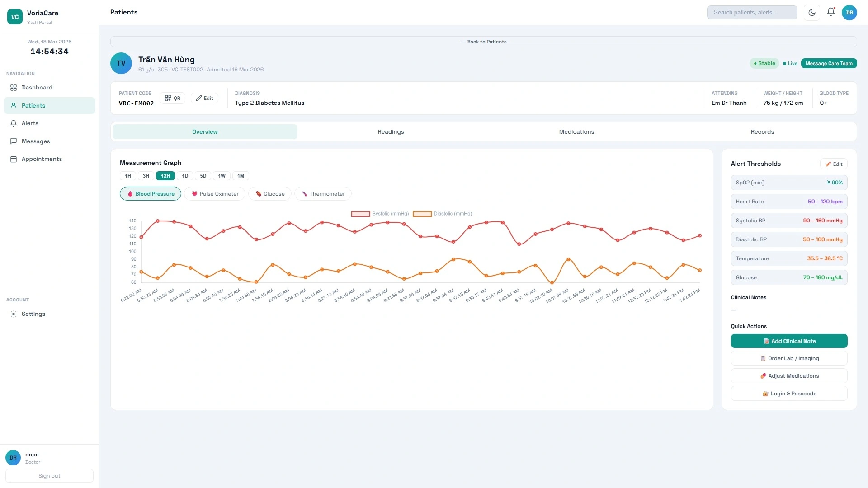Screen dimensions: 868x488
Task: Click the Message Care Team button
Action: point(828,63)
